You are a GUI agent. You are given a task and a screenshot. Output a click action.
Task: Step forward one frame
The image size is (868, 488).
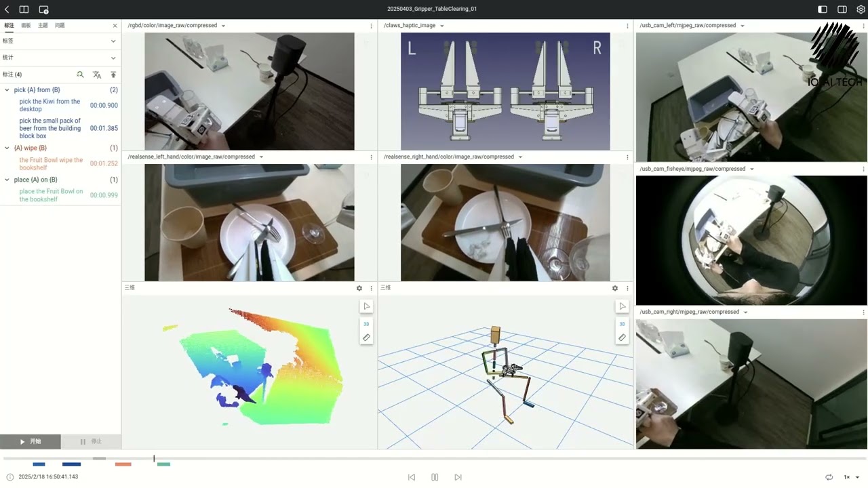pyautogui.click(x=458, y=477)
